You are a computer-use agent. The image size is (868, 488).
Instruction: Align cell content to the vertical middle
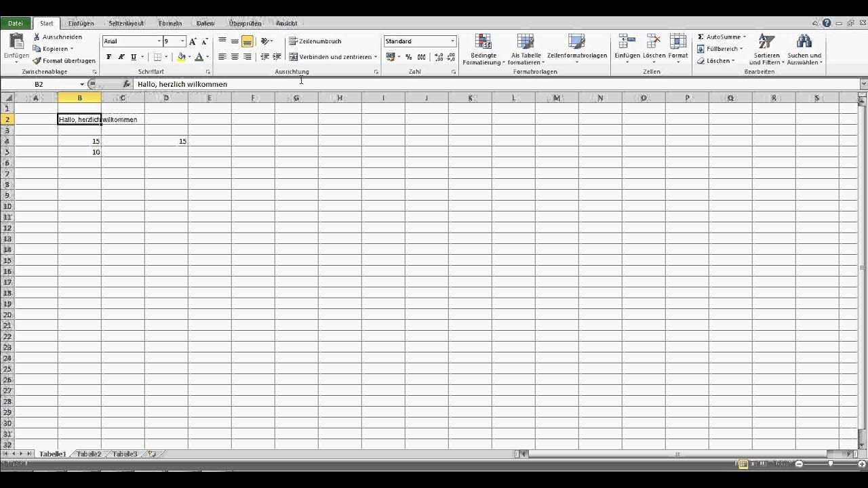(235, 41)
